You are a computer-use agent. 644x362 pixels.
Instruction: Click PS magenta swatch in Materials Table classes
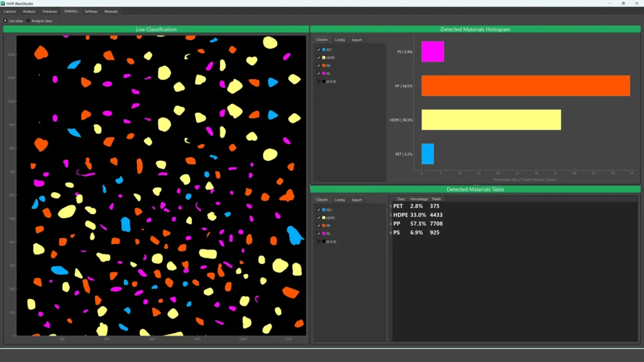324,234
